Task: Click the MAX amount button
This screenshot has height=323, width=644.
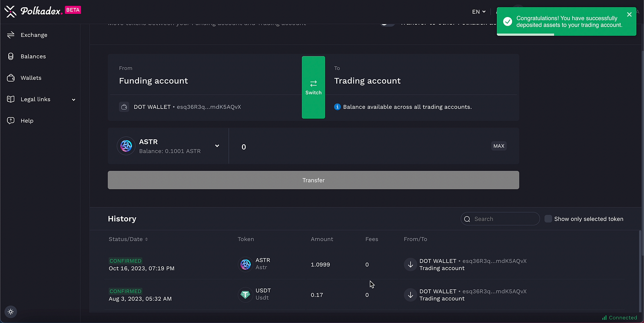Action: click(x=499, y=146)
